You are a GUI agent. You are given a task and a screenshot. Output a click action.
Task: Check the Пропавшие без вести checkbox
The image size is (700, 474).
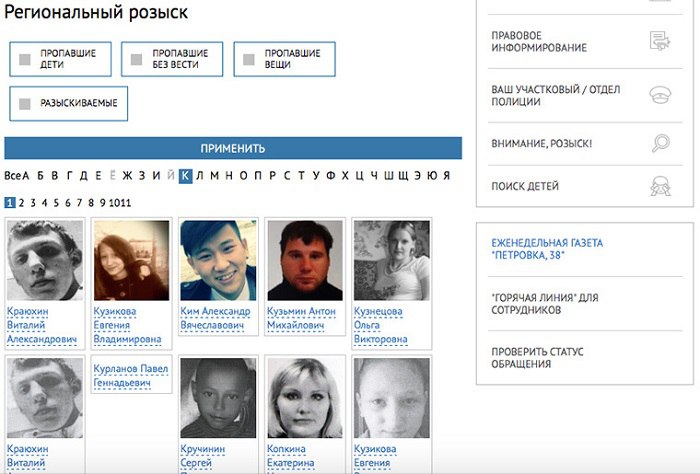(136, 59)
